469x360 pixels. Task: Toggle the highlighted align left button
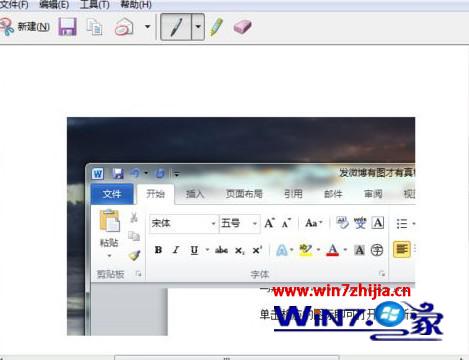(x=402, y=249)
